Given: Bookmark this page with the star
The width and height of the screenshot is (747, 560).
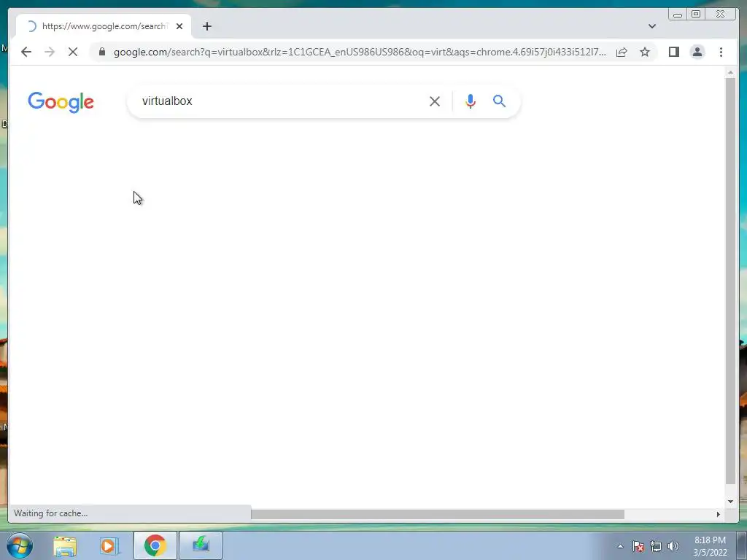Looking at the screenshot, I should 645,52.
